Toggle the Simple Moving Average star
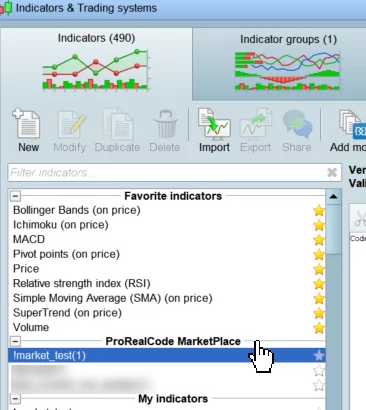The width and height of the screenshot is (366, 410). click(319, 298)
